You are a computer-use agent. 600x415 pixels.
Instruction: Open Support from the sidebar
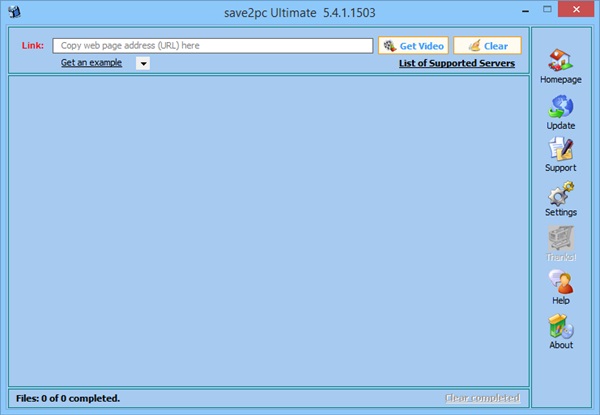coord(560,149)
